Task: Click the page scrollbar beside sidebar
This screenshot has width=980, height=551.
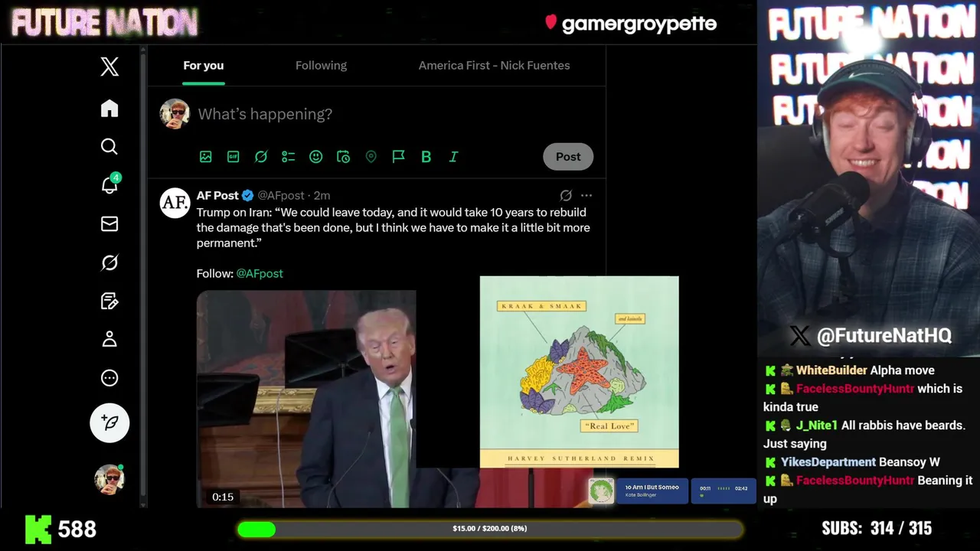Action: click(x=143, y=275)
